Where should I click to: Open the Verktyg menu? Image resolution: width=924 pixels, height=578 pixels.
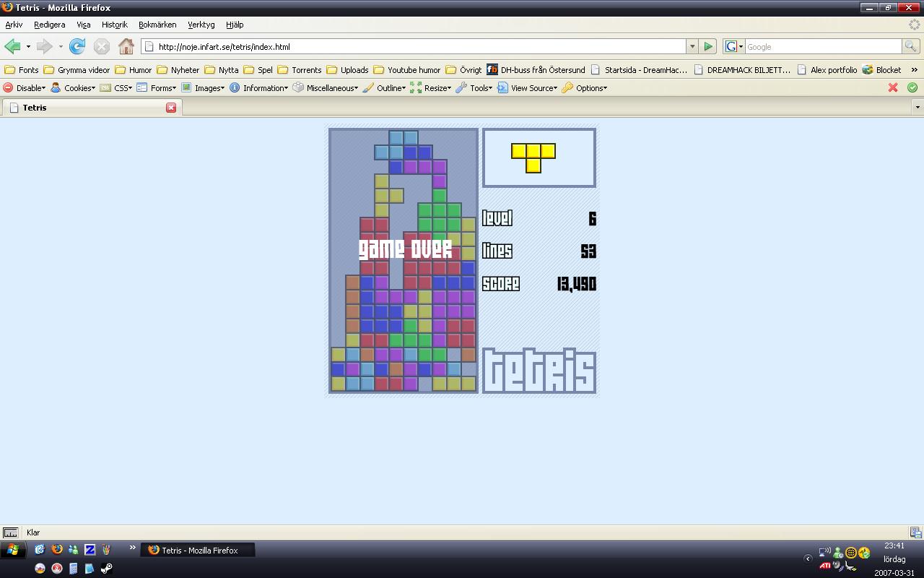[201, 25]
